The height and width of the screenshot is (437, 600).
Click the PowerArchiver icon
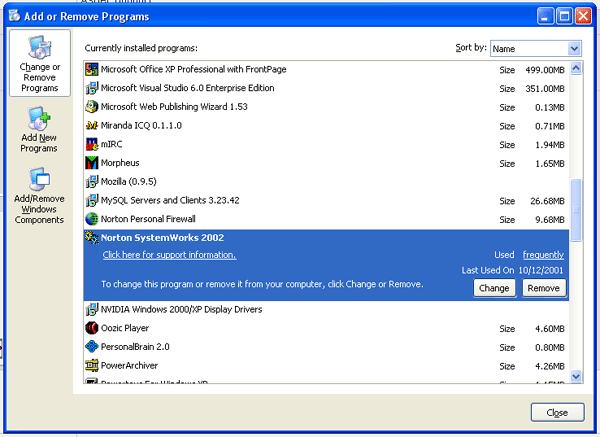[91, 366]
